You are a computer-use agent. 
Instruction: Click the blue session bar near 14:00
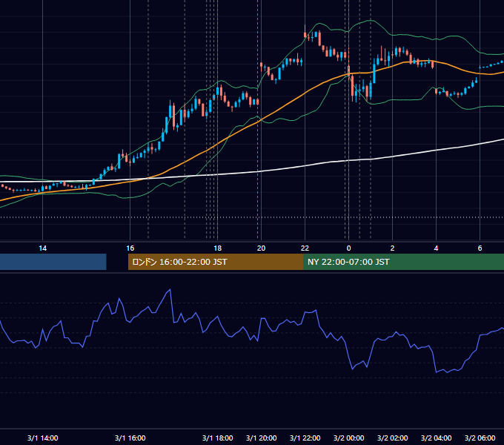pyautogui.click(x=53, y=262)
